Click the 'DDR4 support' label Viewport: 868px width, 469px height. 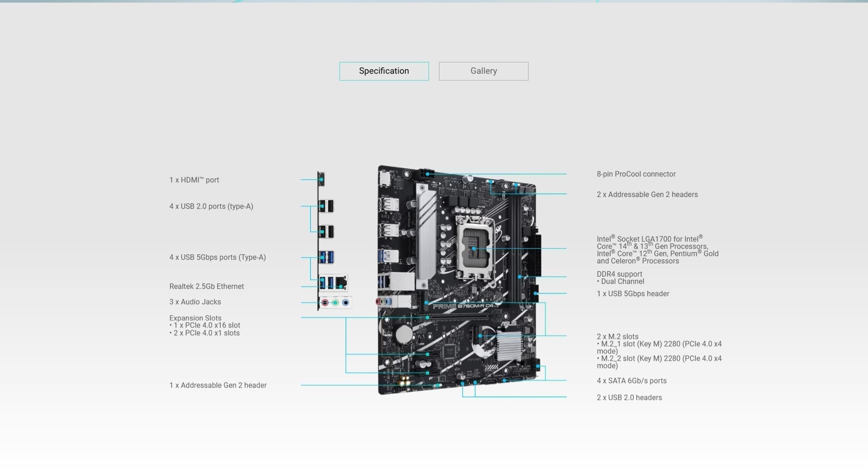(619, 274)
